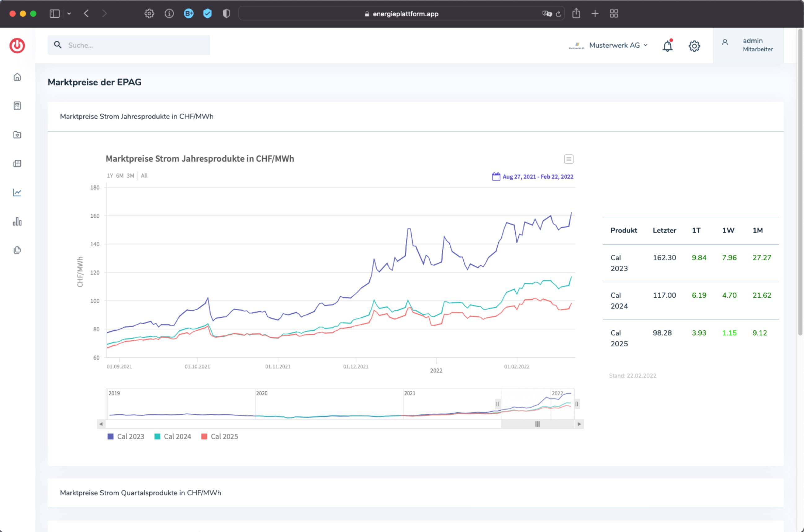The width and height of the screenshot is (804, 532).
Task: Open the bar chart statistics sidebar icon
Action: [17, 221]
